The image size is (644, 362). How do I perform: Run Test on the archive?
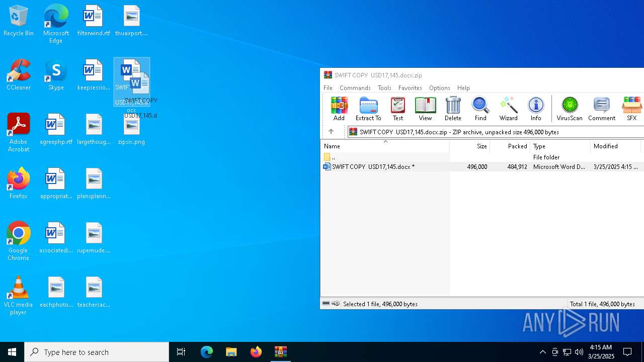(x=398, y=109)
